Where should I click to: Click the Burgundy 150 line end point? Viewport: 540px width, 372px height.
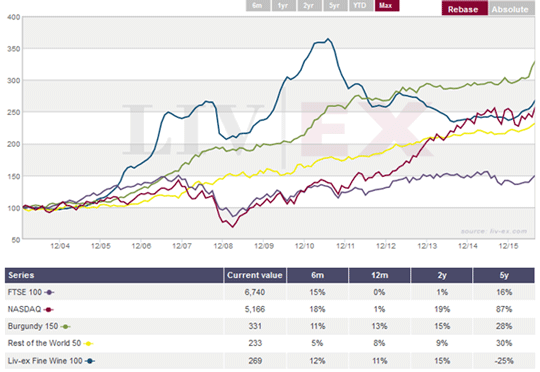[534, 62]
